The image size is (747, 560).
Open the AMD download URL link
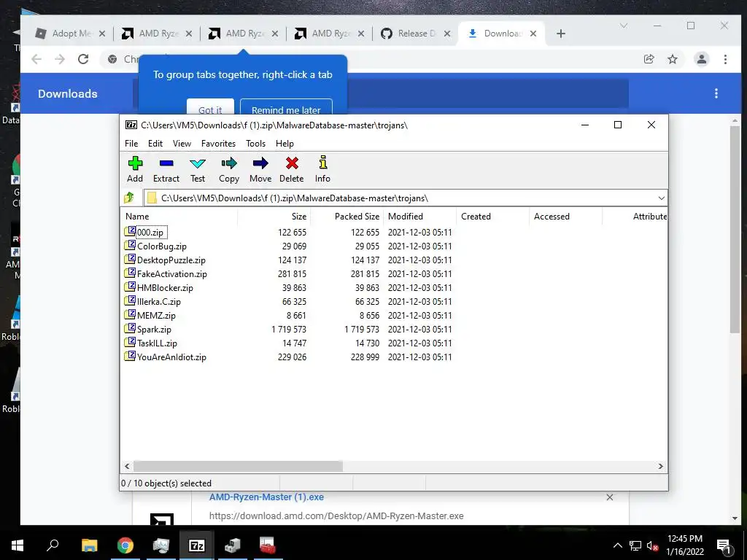pyautogui.click(x=336, y=516)
